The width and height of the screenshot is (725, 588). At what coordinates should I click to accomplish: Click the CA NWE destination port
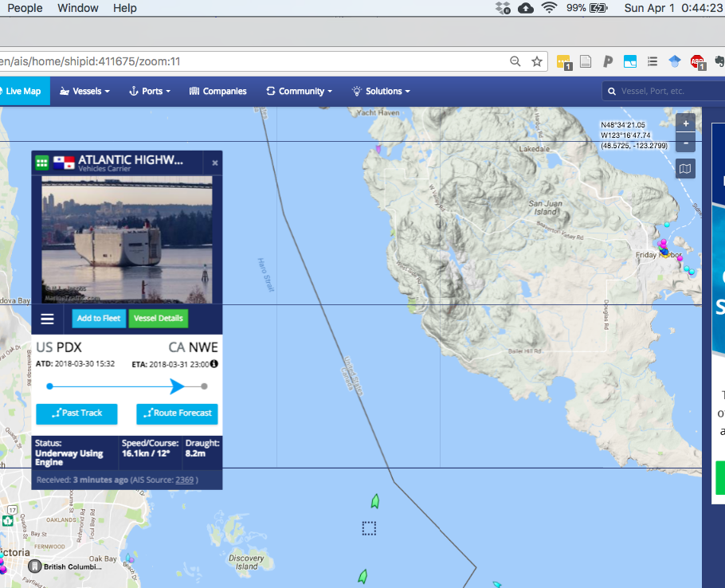194,347
